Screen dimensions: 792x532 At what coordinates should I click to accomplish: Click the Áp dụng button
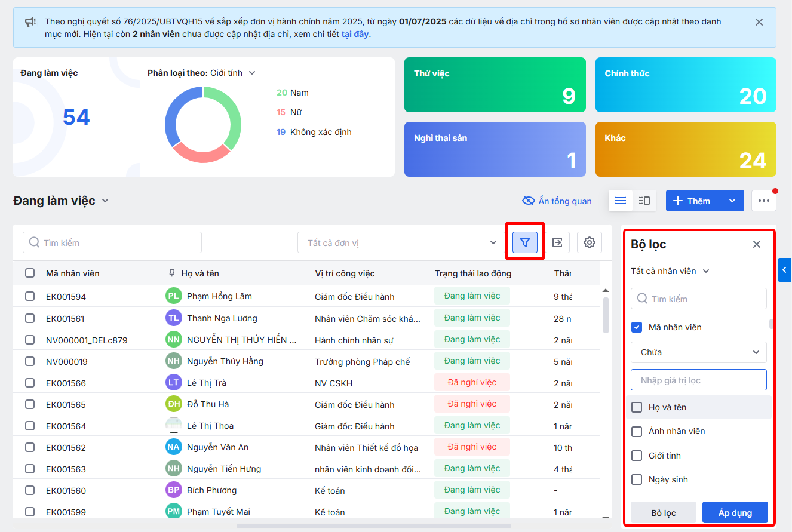pos(735,513)
